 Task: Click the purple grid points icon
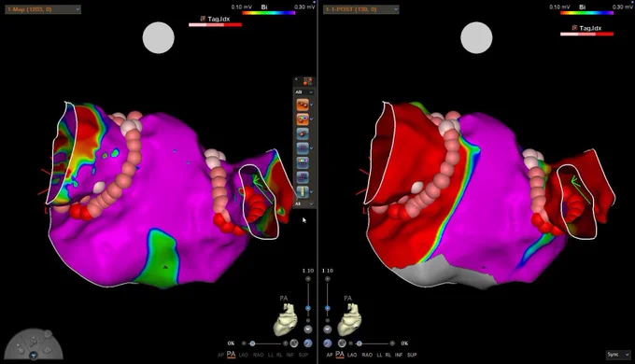303,148
